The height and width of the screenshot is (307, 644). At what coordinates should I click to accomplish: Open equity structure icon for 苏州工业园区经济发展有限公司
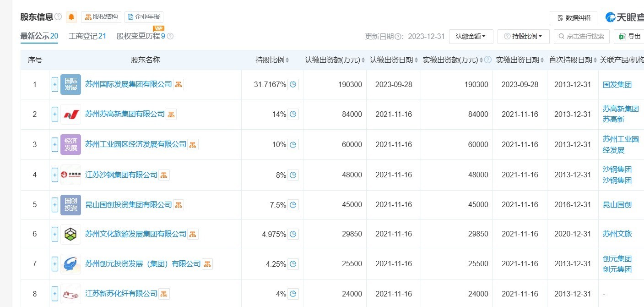[x=193, y=144]
